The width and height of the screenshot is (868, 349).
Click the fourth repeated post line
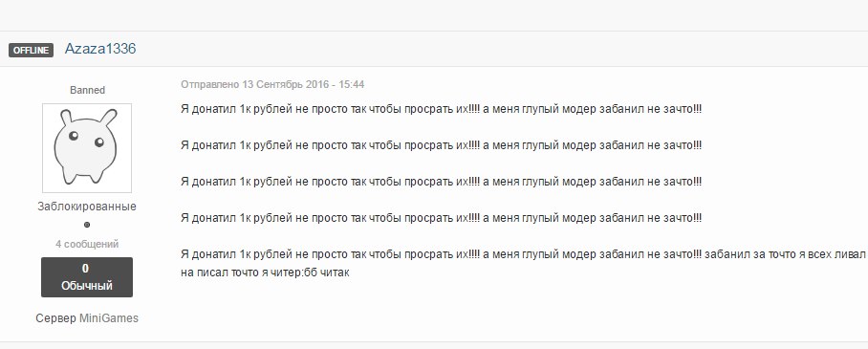[x=442, y=218]
